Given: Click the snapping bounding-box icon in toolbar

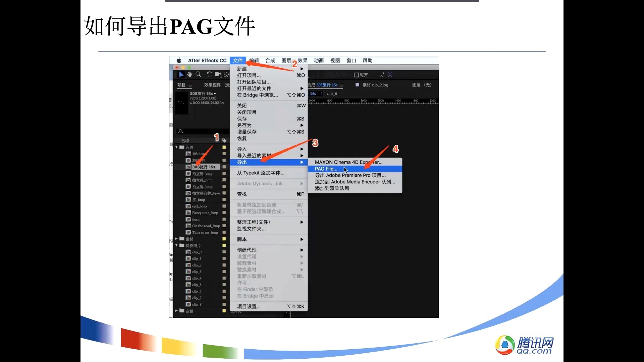Looking at the screenshot, I should [390, 75].
